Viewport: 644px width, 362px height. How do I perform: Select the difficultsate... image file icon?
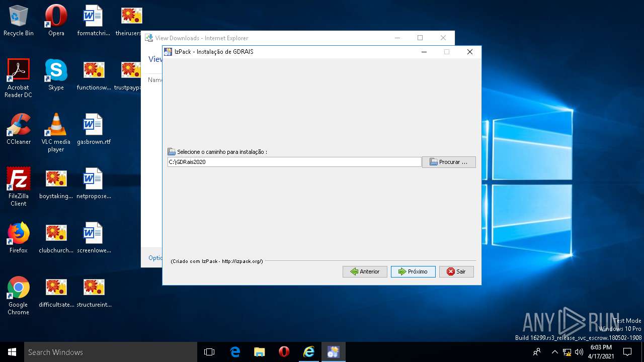pos(56,292)
